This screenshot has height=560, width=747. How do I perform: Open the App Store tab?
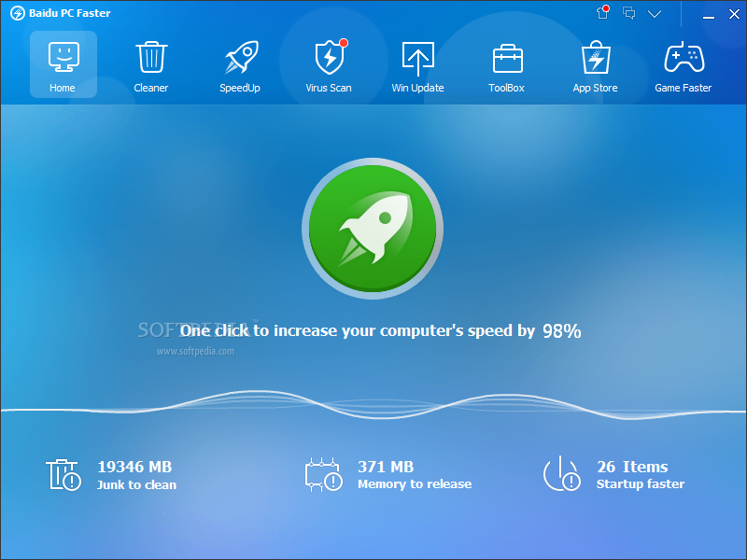(595, 66)
